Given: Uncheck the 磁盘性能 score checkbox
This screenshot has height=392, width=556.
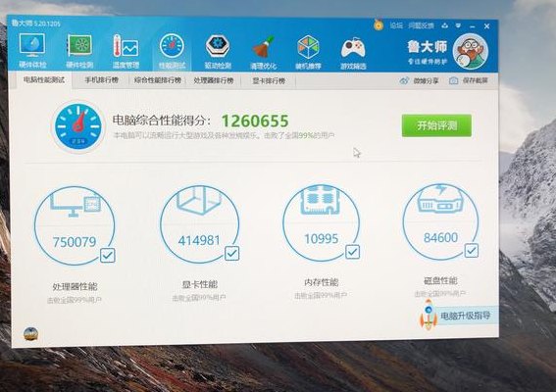Looking at the screenshot, I should (x=472, y=250).
